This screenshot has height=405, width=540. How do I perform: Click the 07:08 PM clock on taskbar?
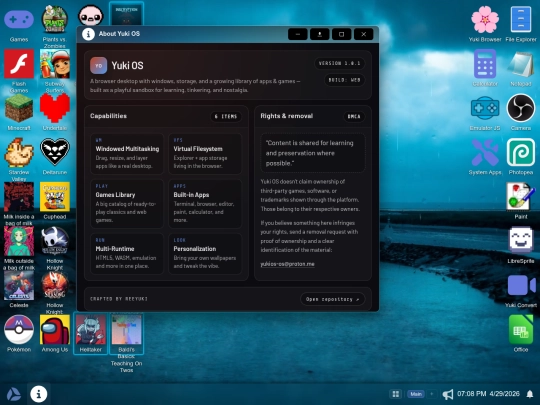471,394
